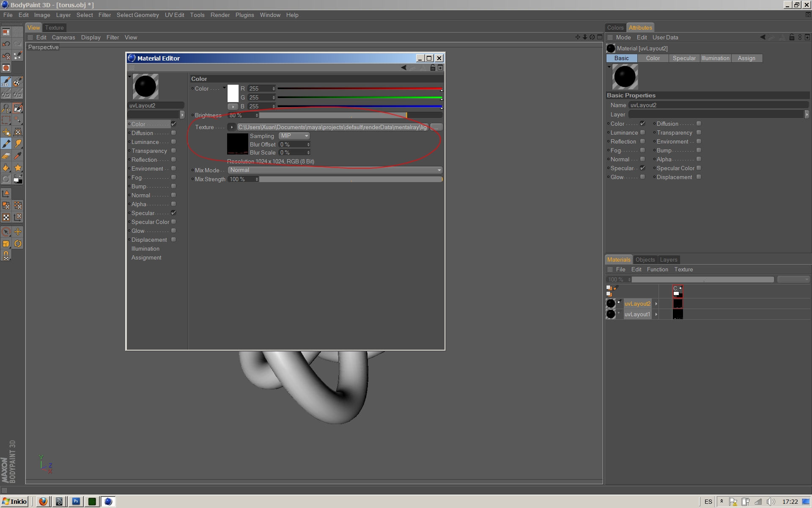Click Function menu in Materials panel
This screenshot has width=812, height=508.
657,269
